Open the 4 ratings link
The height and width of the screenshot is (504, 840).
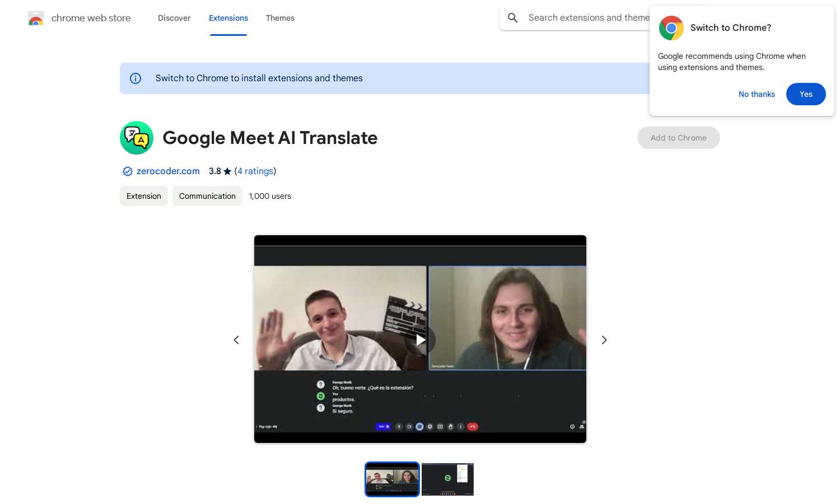click(x=255, y=171)
